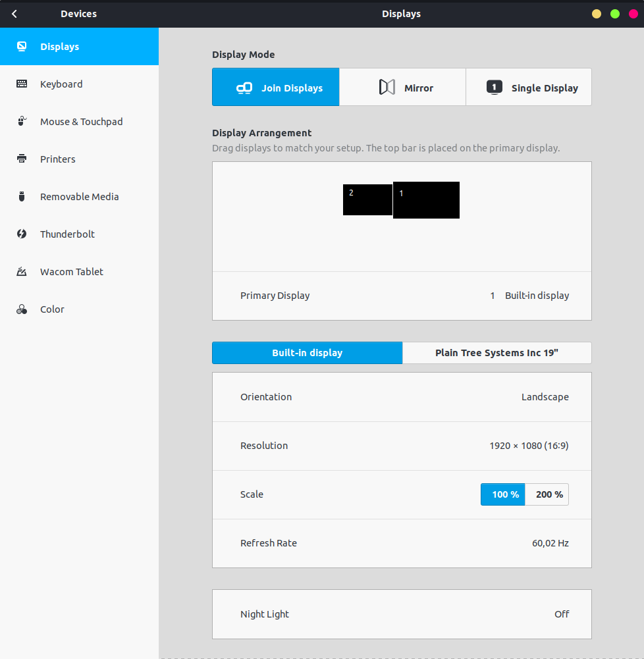Open Keyboard settings
The height and width of the screenshot is (659, 644).
point(80,84)
